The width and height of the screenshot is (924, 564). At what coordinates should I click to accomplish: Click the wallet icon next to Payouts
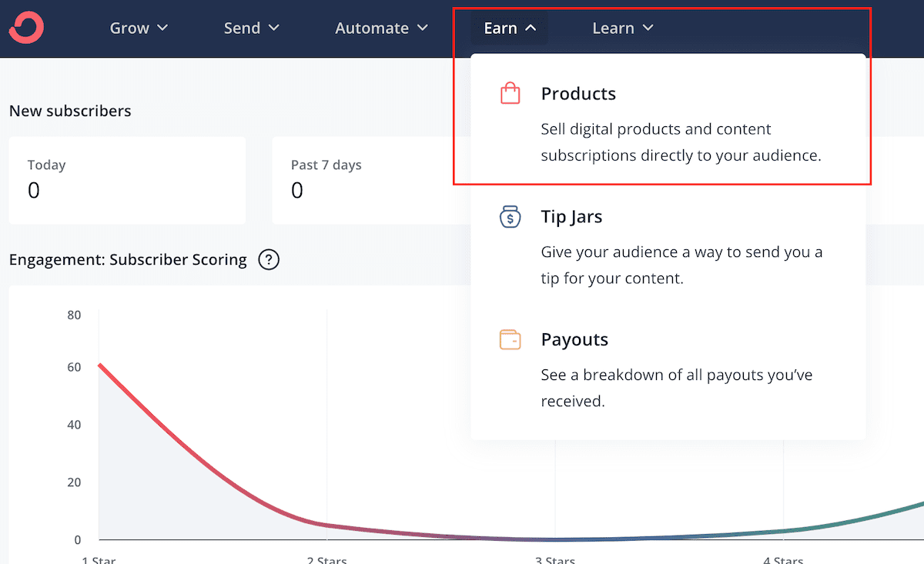510,339
